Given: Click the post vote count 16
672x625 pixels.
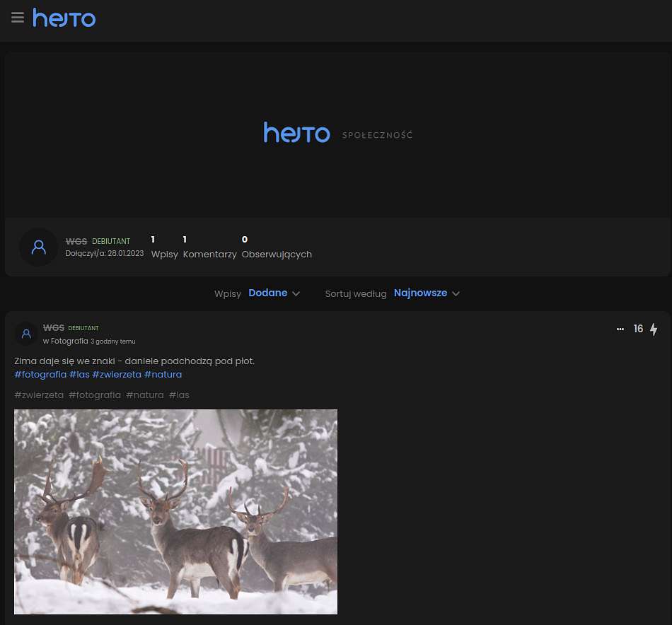Looking at the screenshot, I should coord(638,329).
